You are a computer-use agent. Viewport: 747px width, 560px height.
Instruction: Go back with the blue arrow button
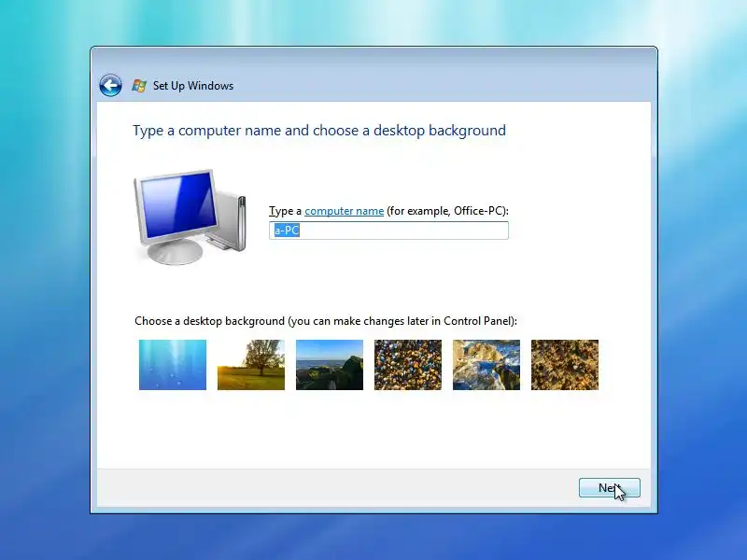110,86
